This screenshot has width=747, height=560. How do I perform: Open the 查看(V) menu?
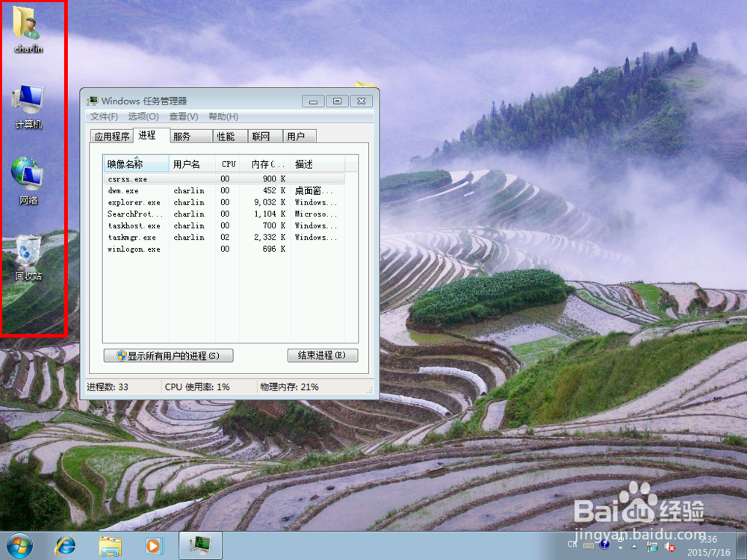tap(184, 116)
